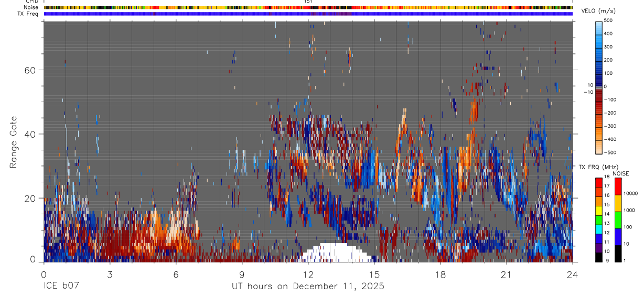
Task: Click the 10000 tick on the NOISE colorbar
Action: point(630,193)
